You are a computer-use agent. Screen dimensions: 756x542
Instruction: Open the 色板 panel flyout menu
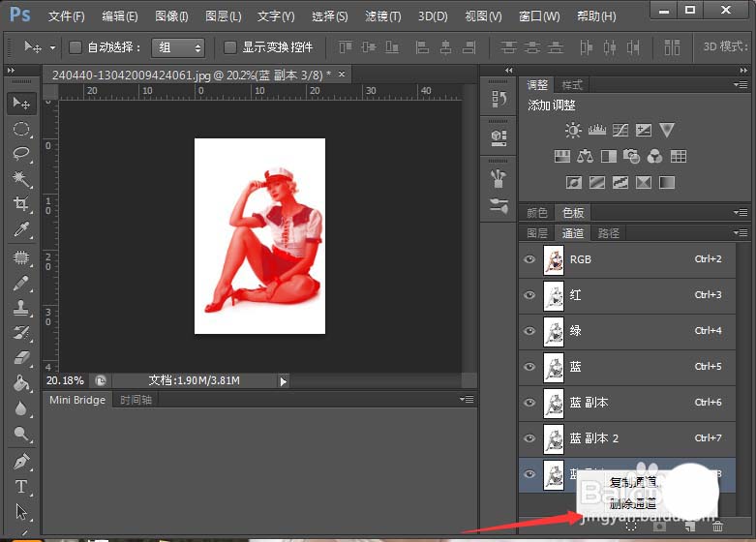pos(741,212)
